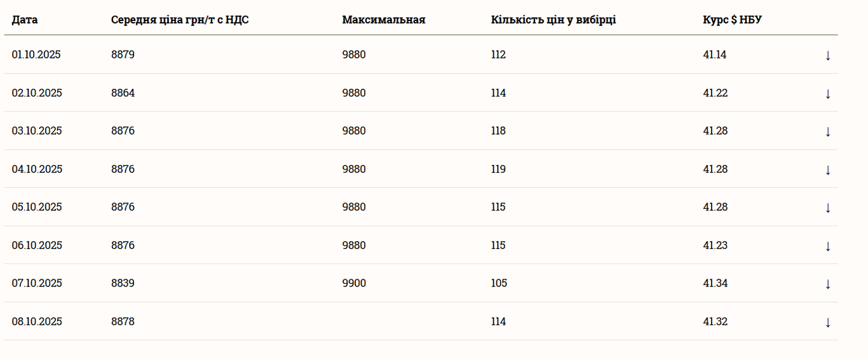The width and height of the screenshot is (868, 360).
Task: Click the average price 8839 cell
Action: pyautogui.click(x=123, y=283)
